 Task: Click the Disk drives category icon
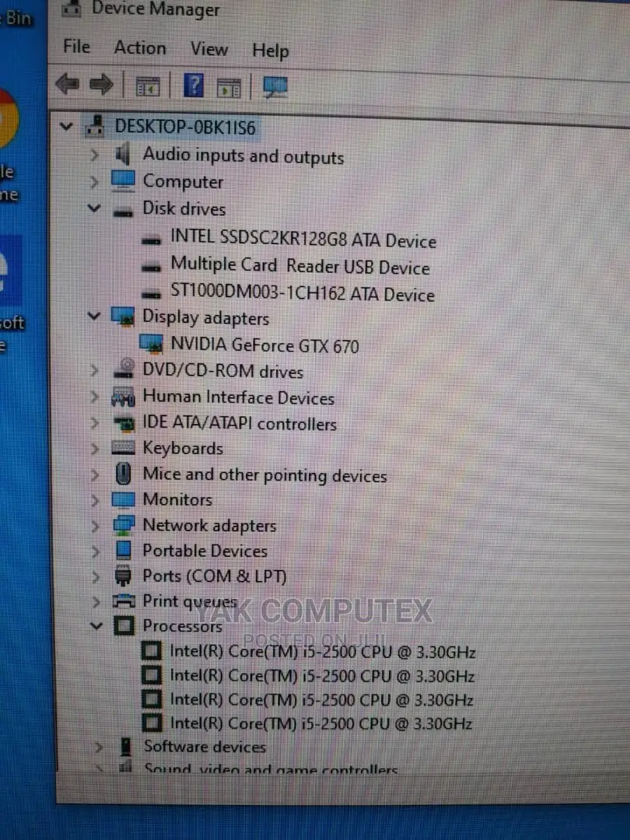123,212
